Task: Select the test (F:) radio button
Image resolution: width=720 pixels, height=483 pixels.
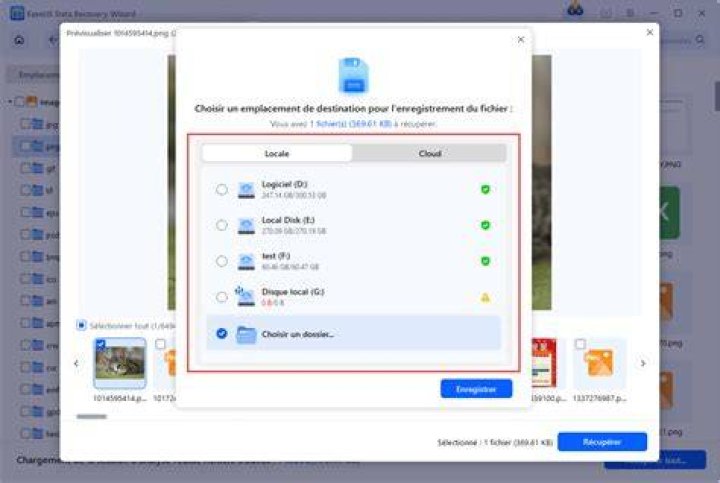Action: pyautogui.click(x=222, y=261)
